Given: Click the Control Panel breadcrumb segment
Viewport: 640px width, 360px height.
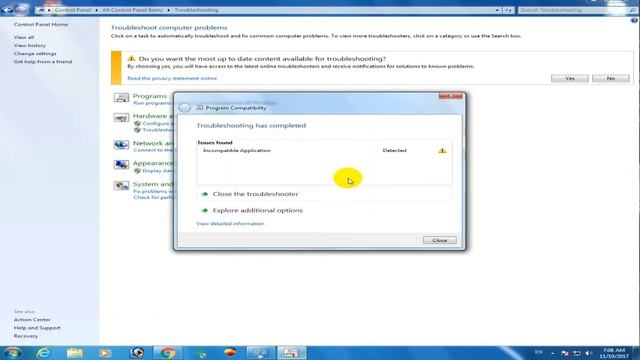Looking at the screenshot, I should (x=73, y=10).
